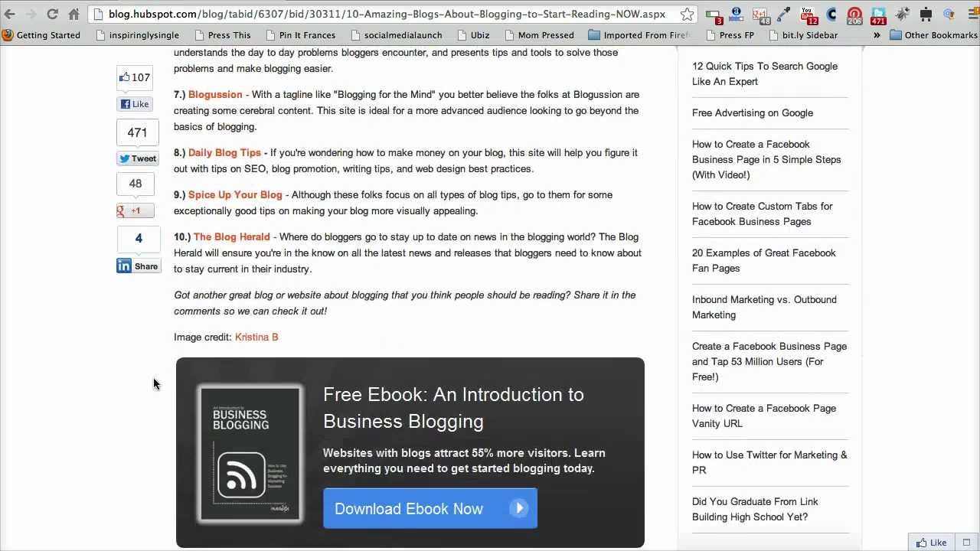980x551 pixels.
Task: Open the Spice Up Your Blog link
Action: point(235,194)
